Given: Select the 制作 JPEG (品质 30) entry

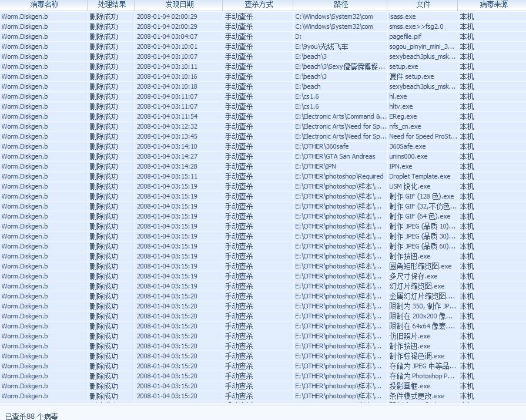Looking at the screenshot, I should coord(422,236).
